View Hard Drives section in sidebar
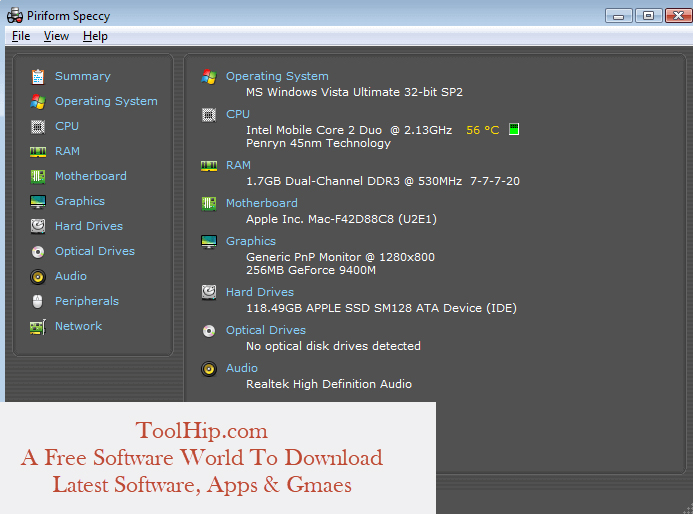 (89, 226)
